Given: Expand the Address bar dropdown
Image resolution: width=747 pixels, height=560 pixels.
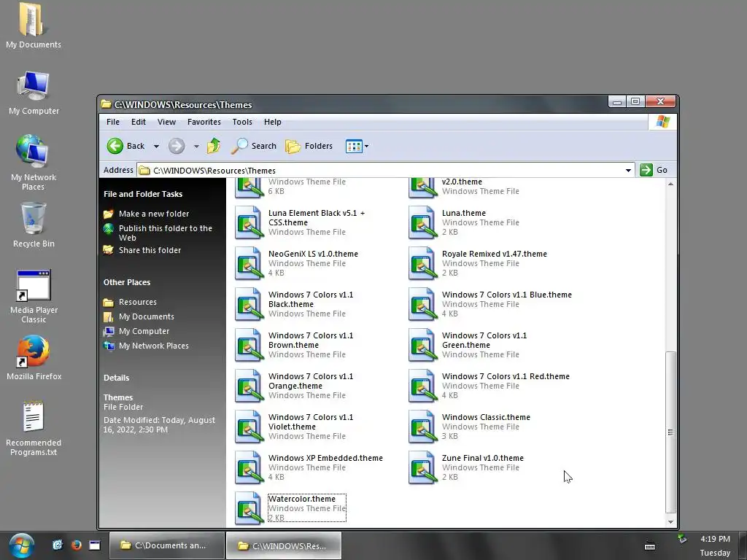Looking at the screenshot, I should coord(628,171).
